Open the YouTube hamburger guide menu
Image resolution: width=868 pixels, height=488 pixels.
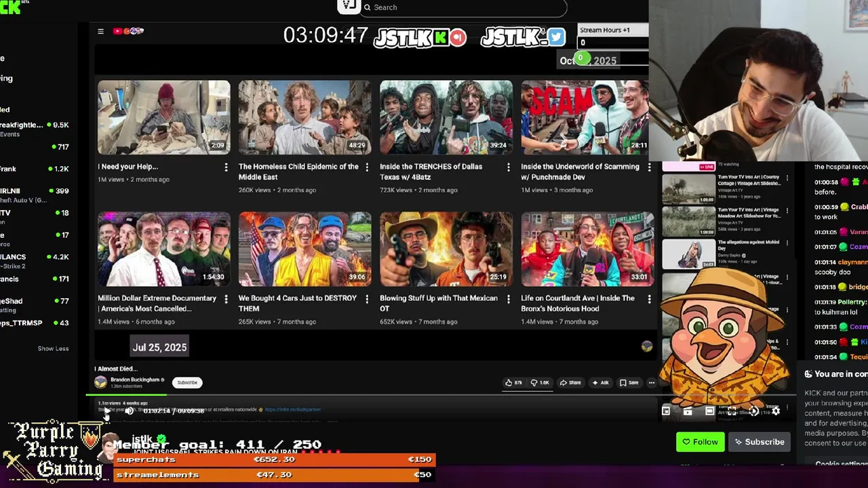click(x=100, y=31)
